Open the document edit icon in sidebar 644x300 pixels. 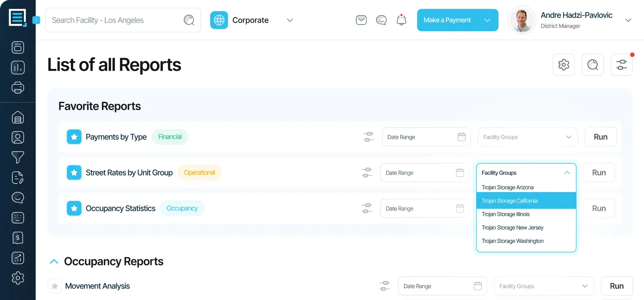click(18, 178)
